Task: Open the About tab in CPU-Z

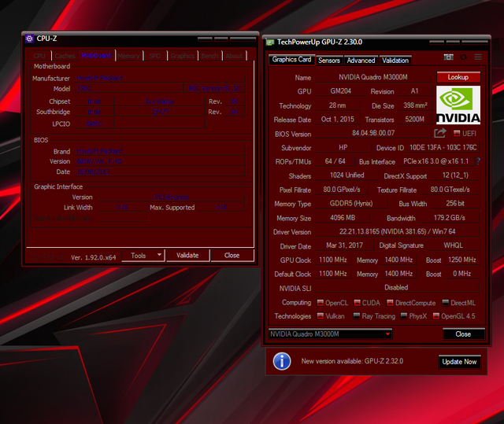Action: tap(234, 56)
